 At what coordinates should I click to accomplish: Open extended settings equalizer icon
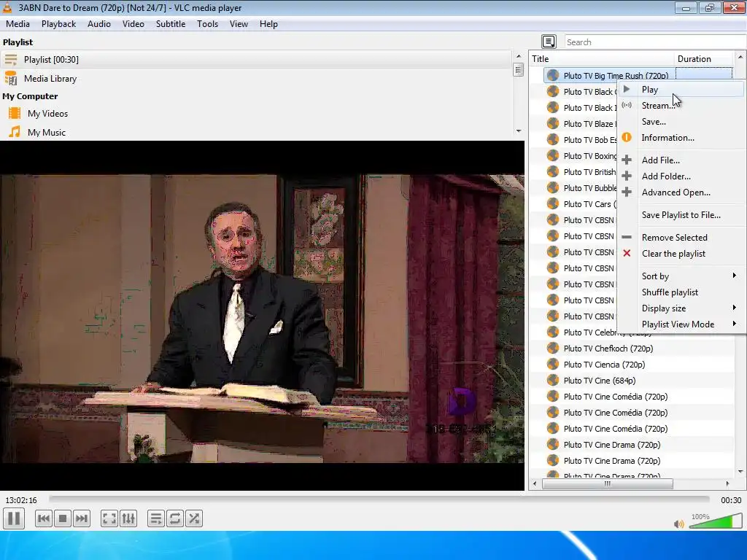[128, 518]
